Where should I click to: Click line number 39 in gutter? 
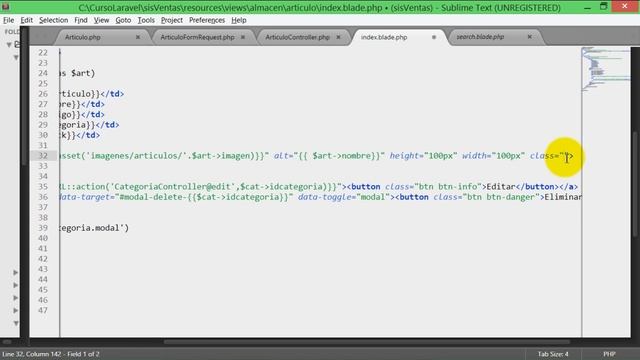pyautogui.click(x=43, y=228)
